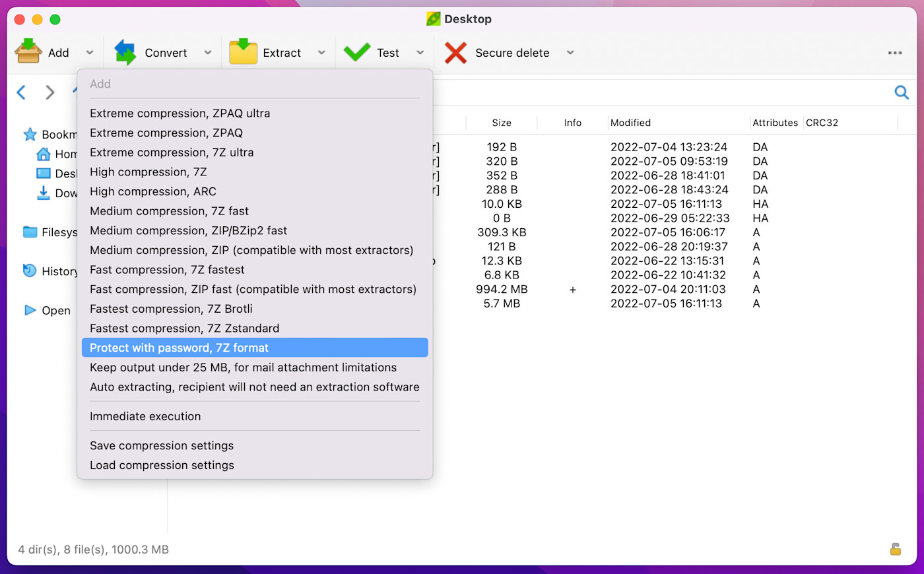Toggle Immediate execution option

[145, 416]
